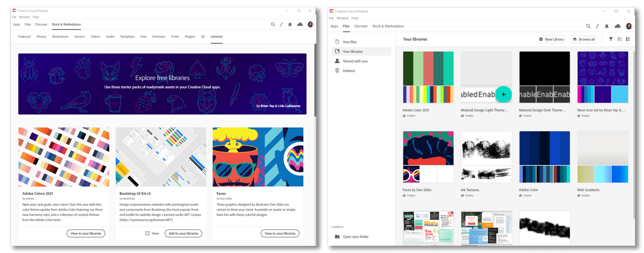This screenshot has width=644, height=253.
Task: Open the Web Gradients library thumbnail
Action: (603, 157)
